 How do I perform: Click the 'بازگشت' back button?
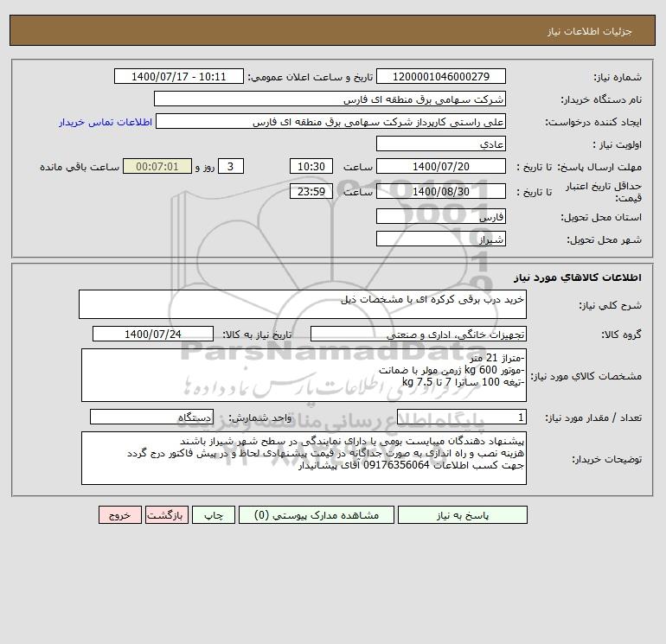(x=166, y=515)
